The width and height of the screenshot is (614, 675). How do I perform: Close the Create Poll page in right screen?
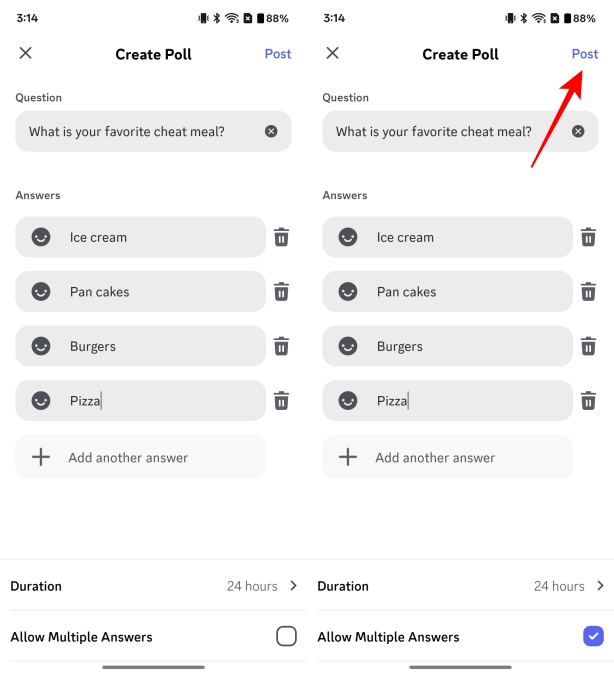click(x=333, y=54)
